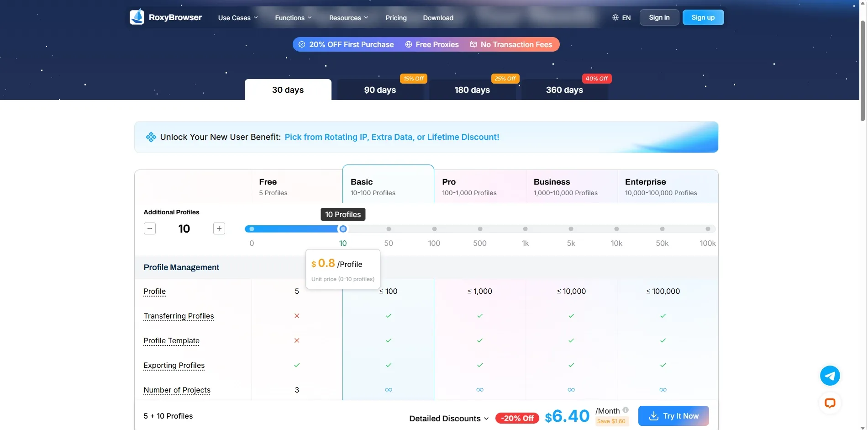Viewport: 868px width, 430px height.
Task: Click the Try It Now button
Action: (673, 415)
